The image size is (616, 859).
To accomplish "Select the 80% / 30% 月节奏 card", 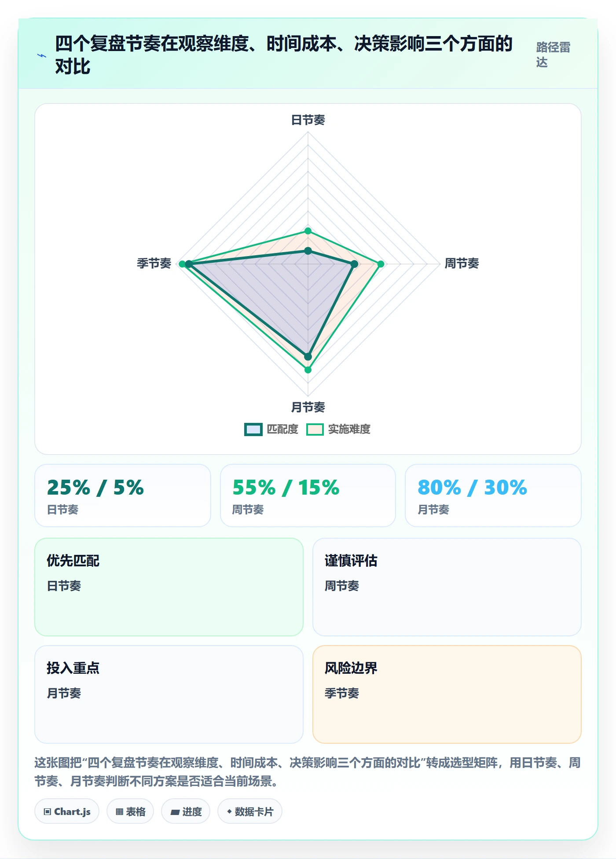I will point(493,496).
